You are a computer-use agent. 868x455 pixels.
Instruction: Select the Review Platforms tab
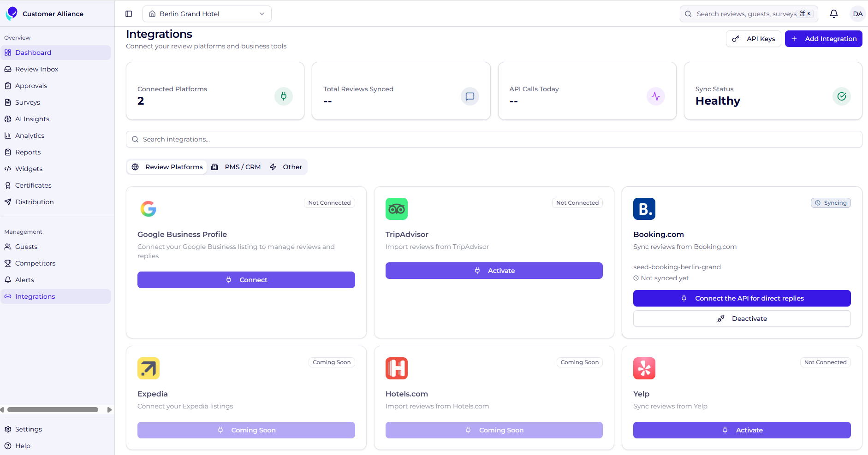point(167,167)
